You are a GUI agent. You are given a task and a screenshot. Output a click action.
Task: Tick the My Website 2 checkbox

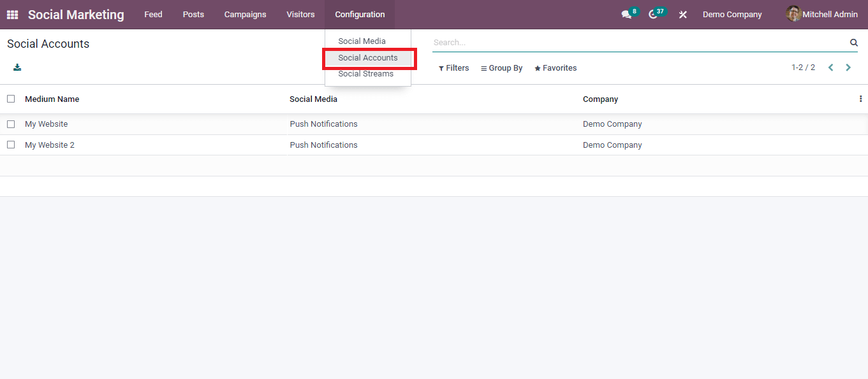[x=11, y=145]
